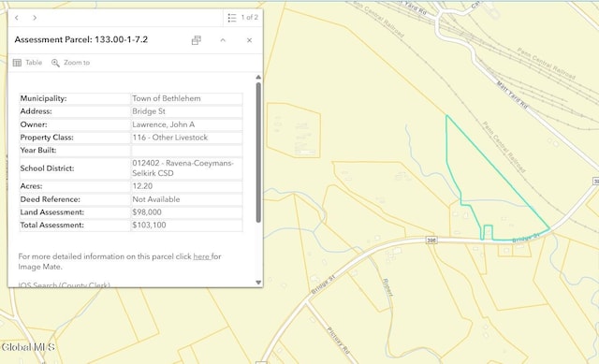This screenshot has width=599, height=364.
Task: Click the Table grid icon
Action: click(17, 63)
